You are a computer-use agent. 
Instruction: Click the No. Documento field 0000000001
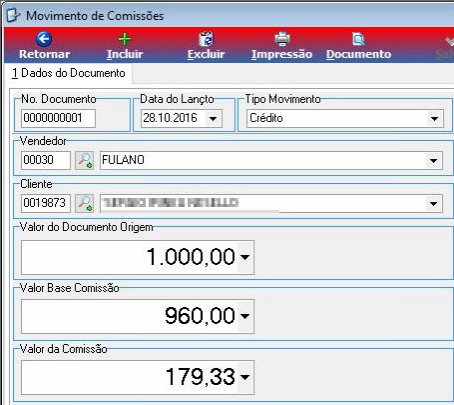(x=58, y=118)
